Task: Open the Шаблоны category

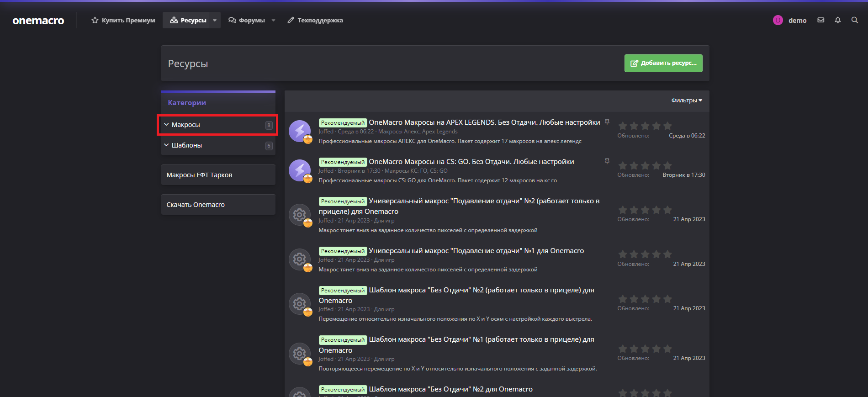Action: click(186, 145)
